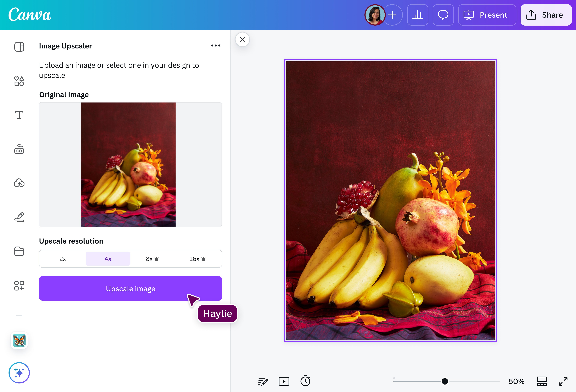Select the 2x upscale resolution

click(62, 259)
